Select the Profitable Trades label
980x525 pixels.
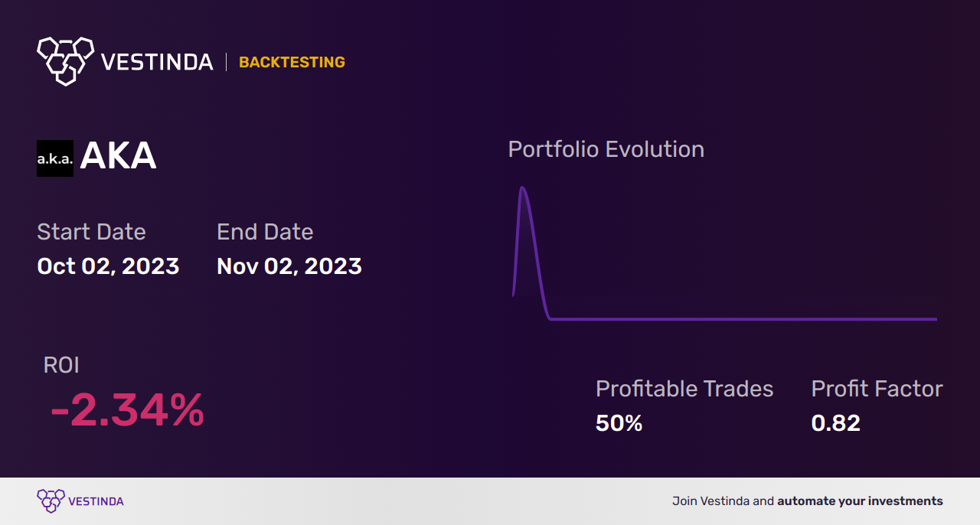(x=684, y=389)
